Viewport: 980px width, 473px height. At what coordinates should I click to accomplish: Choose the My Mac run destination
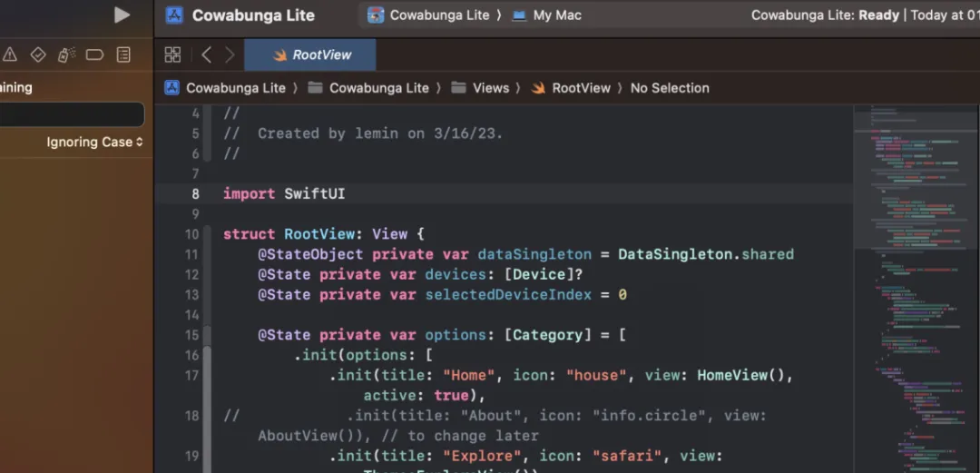[546, 15]
